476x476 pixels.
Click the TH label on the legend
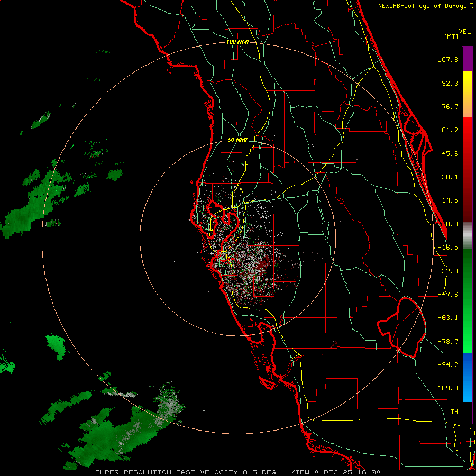point(454,412)
